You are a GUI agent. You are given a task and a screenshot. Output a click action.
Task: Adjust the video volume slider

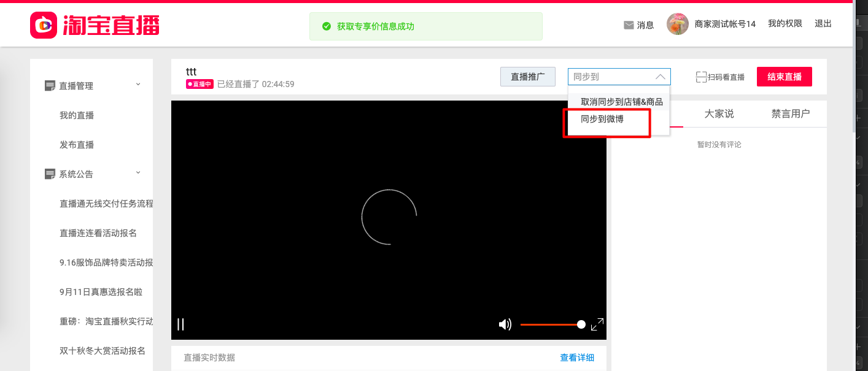pos(552,324)
